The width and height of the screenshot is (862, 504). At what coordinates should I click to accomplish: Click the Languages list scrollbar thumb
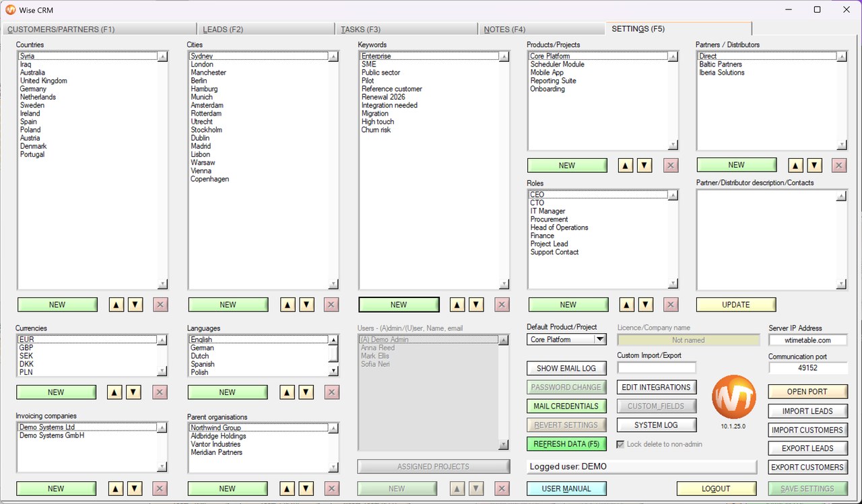pyautogui.click(x=333, y=353)
